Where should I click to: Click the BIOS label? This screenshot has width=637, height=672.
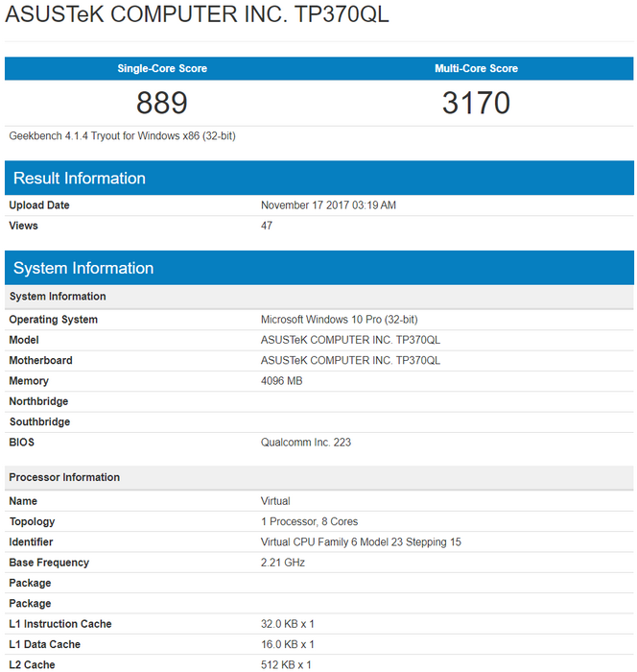[x=21, y=443]
